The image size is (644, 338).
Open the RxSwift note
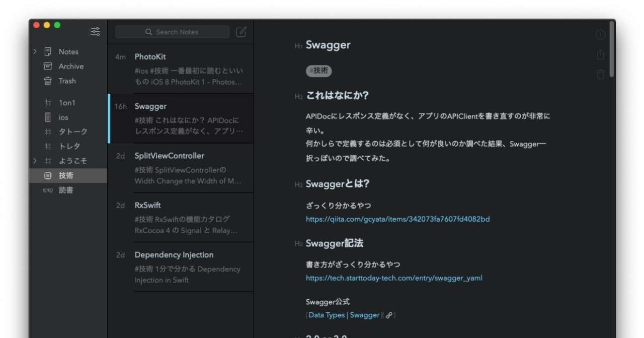180,217
